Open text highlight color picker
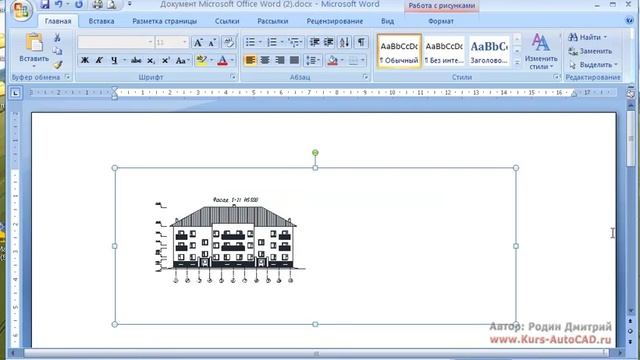The width and height of the screenshot is (640, 360). [211, 61]
